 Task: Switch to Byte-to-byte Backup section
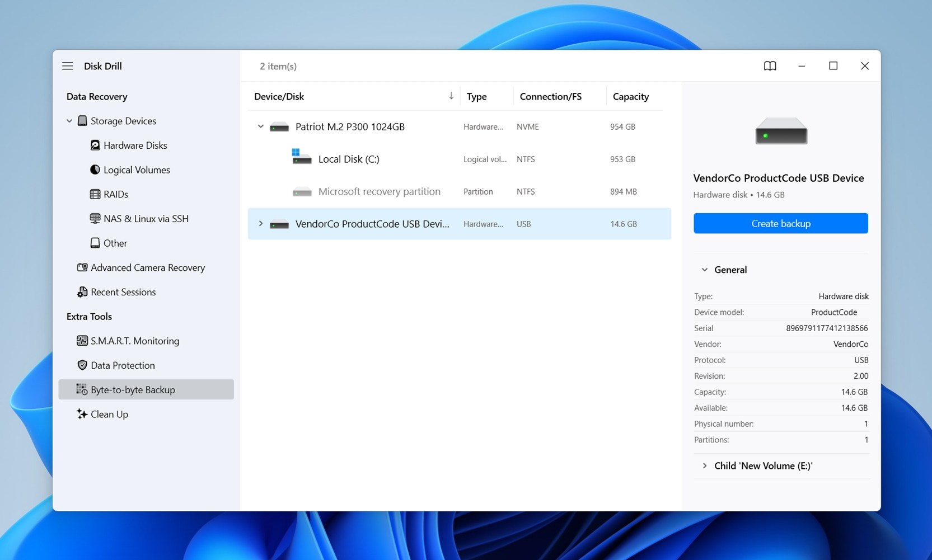coord(133,389)
